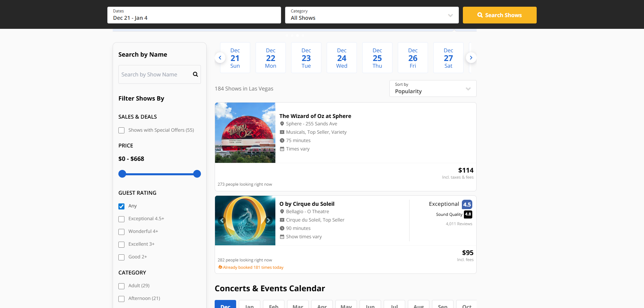
Task: Open the Dates range picker field
Action: (194, 15)
